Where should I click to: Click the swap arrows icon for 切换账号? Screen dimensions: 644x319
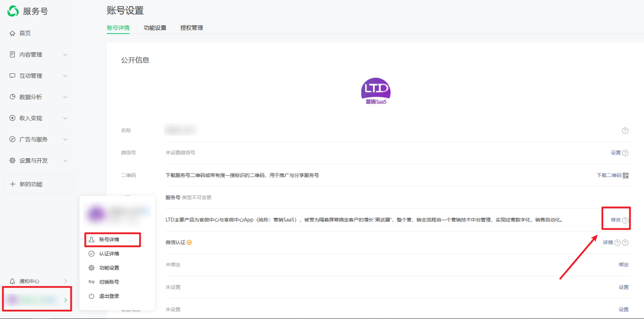point(91,282)
